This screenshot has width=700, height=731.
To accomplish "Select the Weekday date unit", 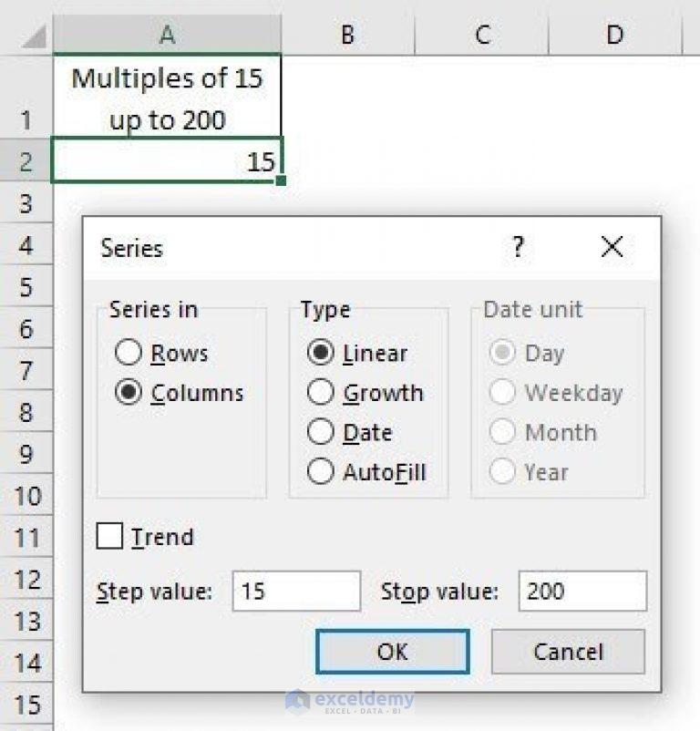I will (x=503, y=393).
